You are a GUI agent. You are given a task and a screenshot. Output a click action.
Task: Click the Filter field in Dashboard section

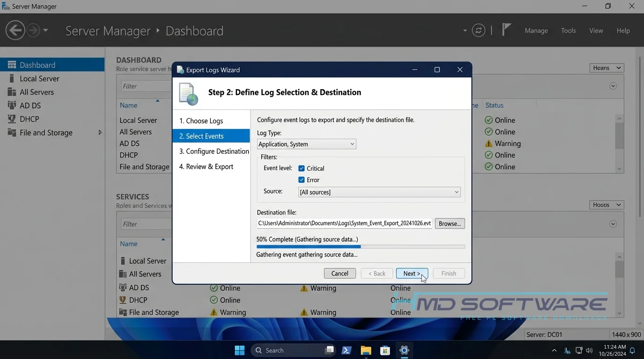click(146, 86)
